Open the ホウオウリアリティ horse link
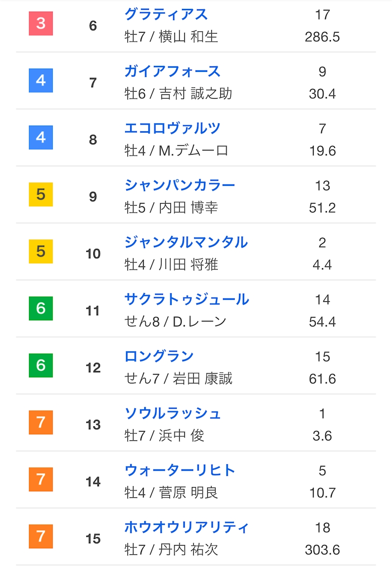Screen dimensions: 392x567 (x=186, y=527)
